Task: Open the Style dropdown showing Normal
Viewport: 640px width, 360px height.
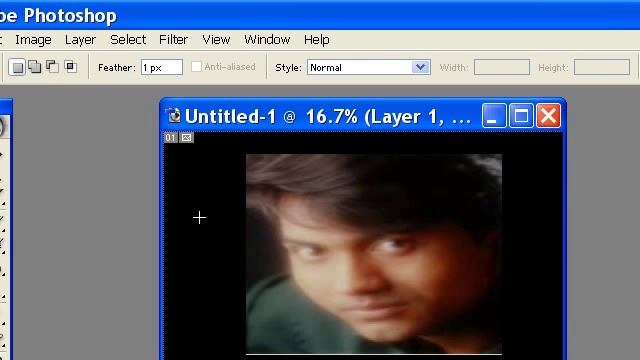Action: click(x=369, y=67)
